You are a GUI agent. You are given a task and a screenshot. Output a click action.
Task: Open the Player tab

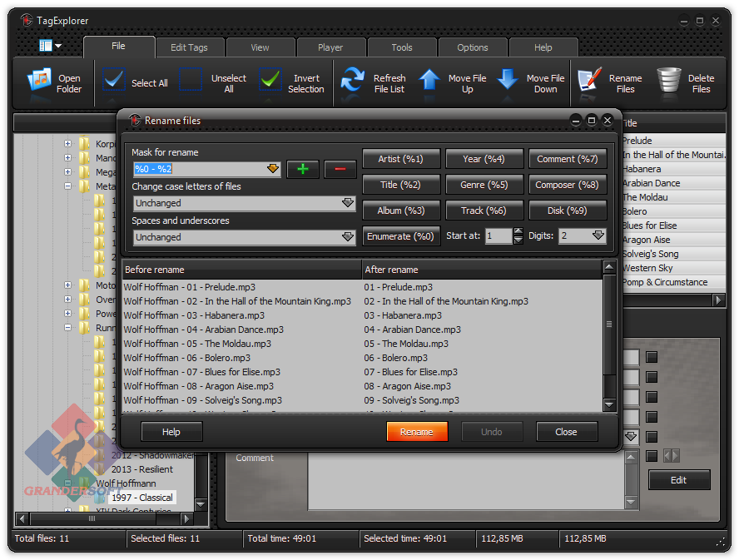(330, 47)
